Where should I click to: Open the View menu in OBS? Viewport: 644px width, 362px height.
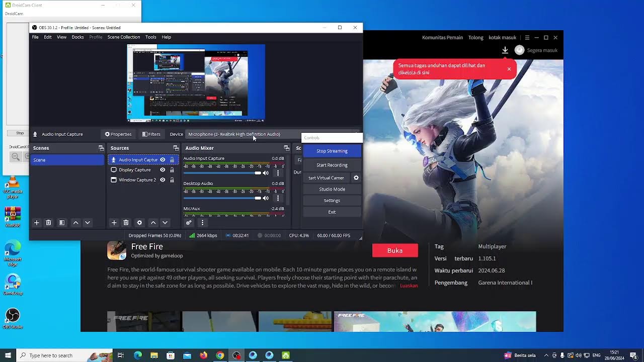61,37
